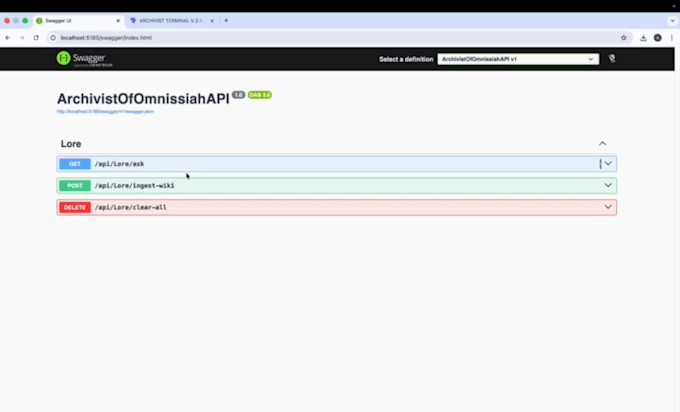
Task: Click the OAS 3.0 badge
Action: point(260,95)
